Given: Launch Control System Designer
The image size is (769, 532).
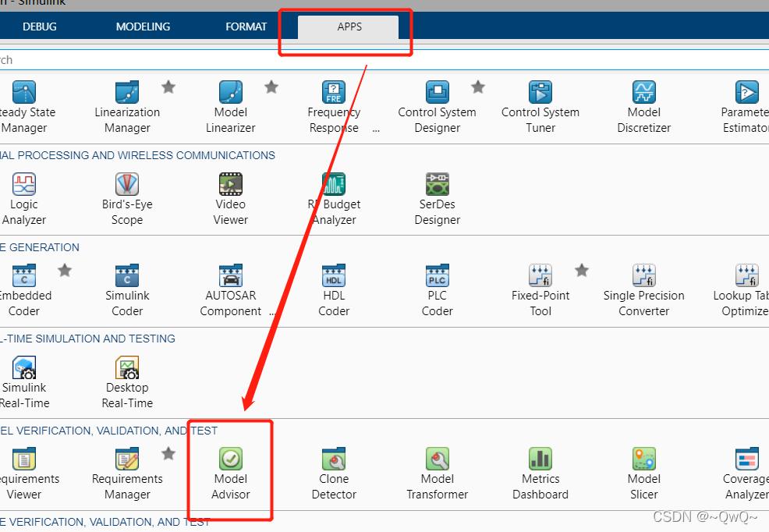Looking at the screenshot, I should click(x=437, y=107).
